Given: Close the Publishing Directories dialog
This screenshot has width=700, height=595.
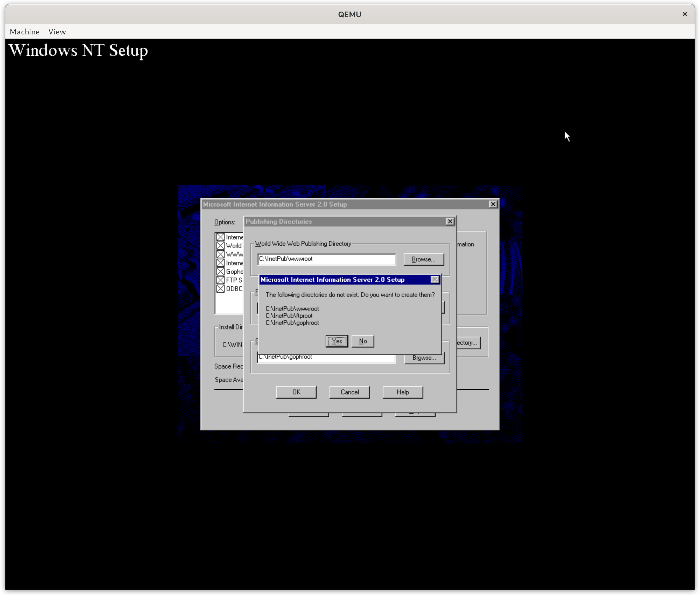Looking at the screenshot, I should (450, 222).
